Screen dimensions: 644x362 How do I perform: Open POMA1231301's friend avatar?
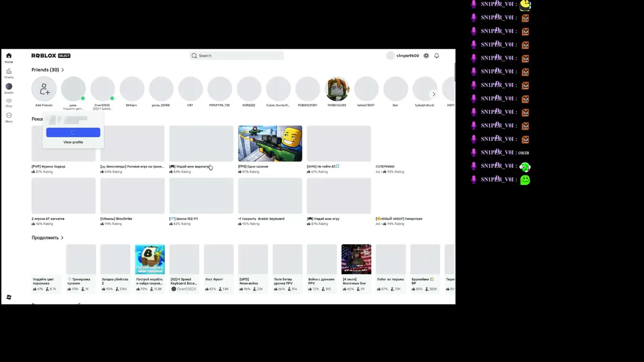(x=307, y=89)
